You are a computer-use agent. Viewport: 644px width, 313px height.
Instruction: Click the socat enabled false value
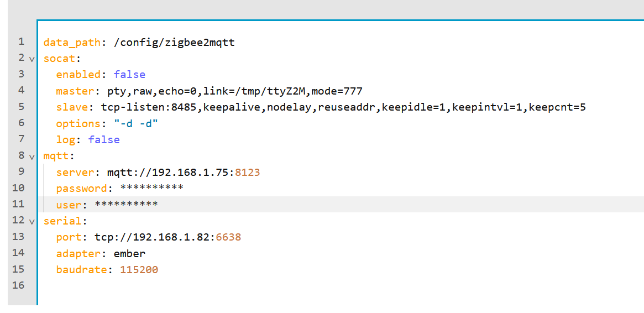[x=129, y=75]
